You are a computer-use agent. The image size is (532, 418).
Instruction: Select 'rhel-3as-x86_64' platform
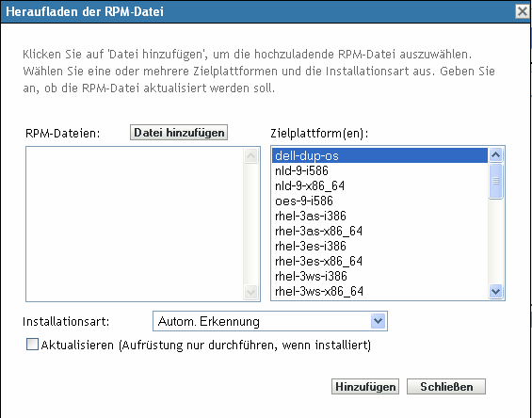tap(379, 231)
